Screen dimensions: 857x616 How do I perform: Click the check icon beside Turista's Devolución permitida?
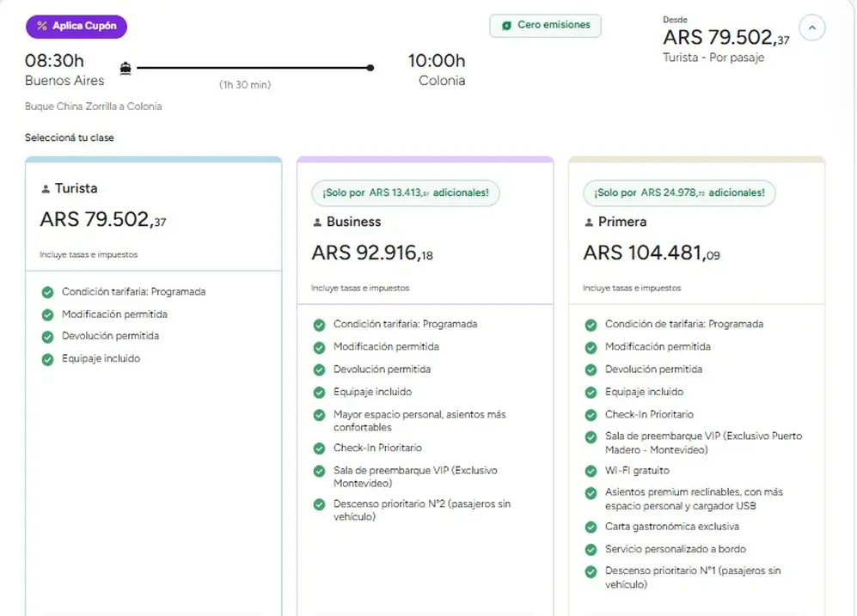(x=48, y=337)
